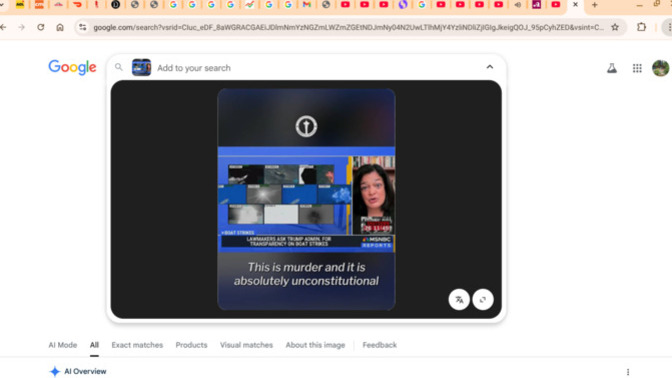Close the current active tab

[x=575, y=5]
